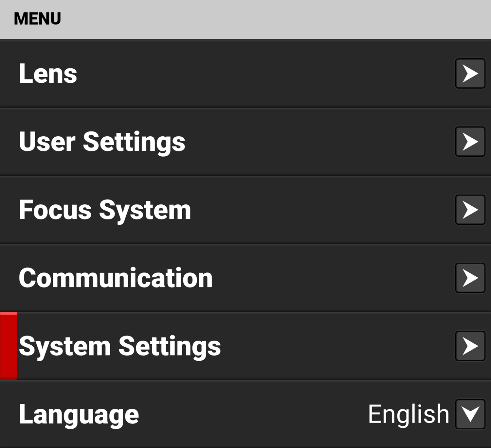Select the Communication menu label
491x448 pixels.
[x=116, y=278]
